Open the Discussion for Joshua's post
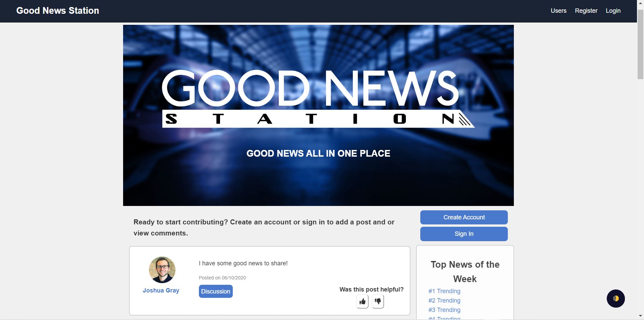The width and height of the screenshot is (644, 320). (x=216, y=291)
